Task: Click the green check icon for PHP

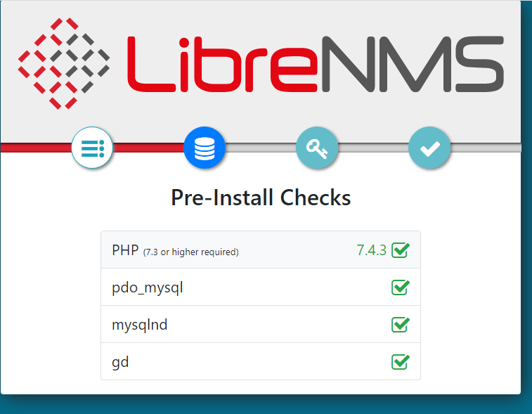Action: tap(401, 250)
